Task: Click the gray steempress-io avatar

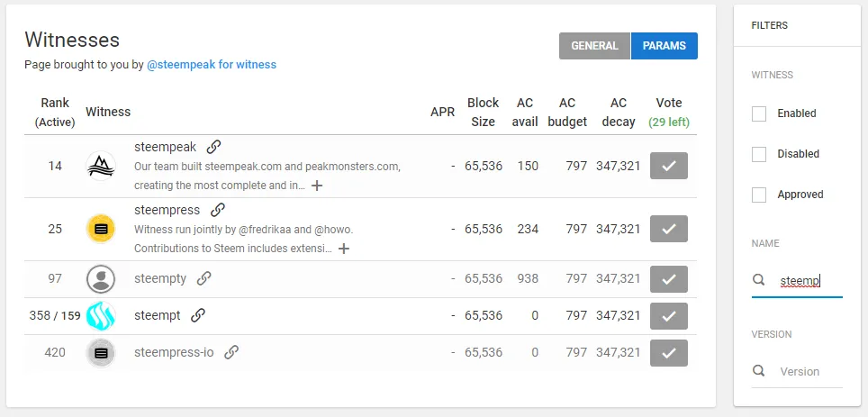Action: (x=101, y=353)
